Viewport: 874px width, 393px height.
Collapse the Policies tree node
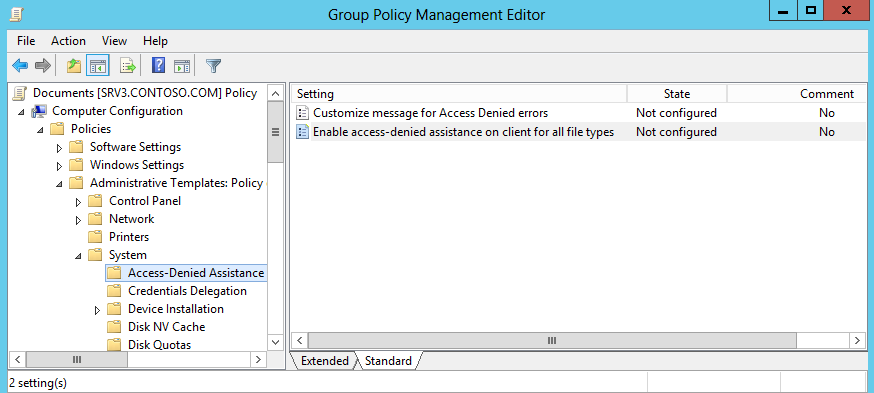[x=40, y=130]
